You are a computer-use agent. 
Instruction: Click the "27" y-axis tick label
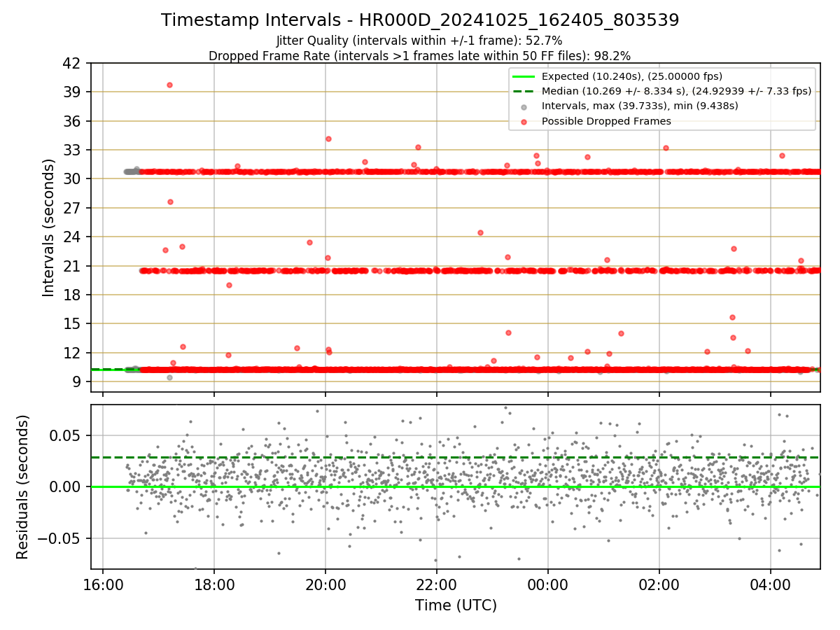pos(73,208)
